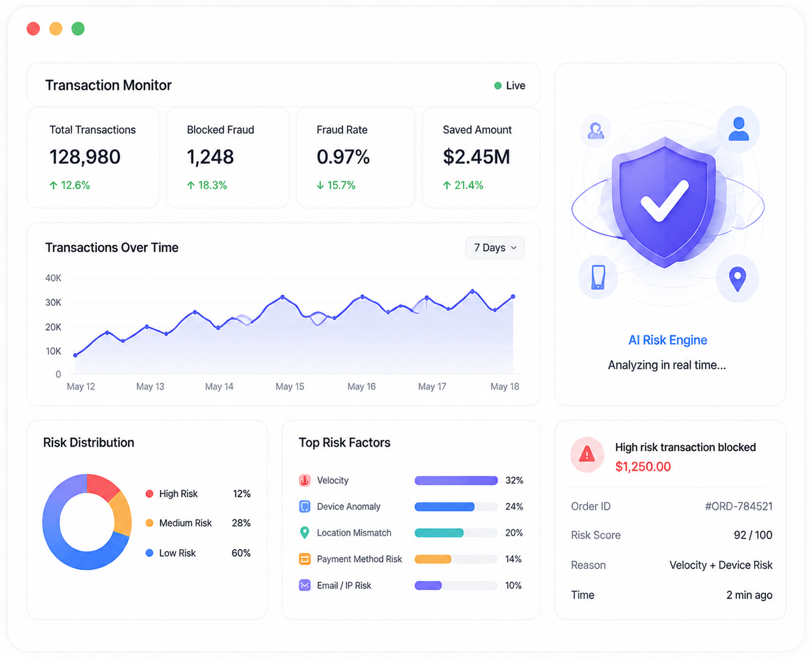Click the Velocity risk factor icon
Screen dimensions: 812x658
point(304,480)
